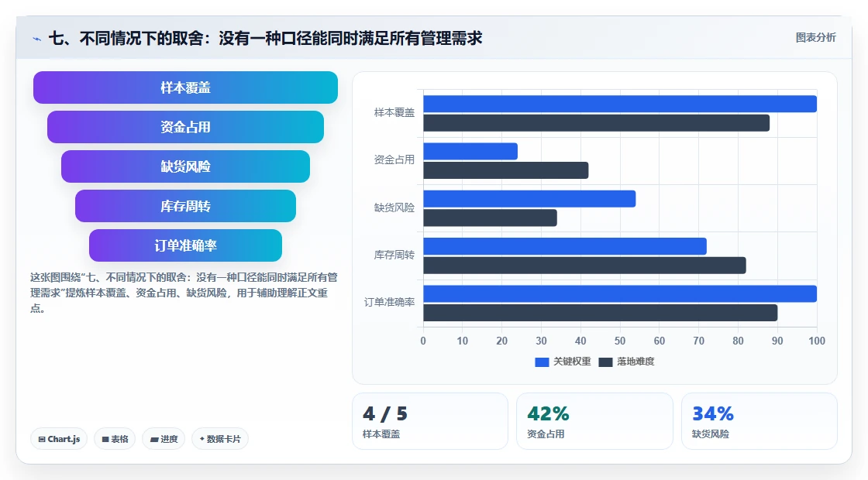Click the 进度 tag chip
The image size is (868, 480).
164,439
